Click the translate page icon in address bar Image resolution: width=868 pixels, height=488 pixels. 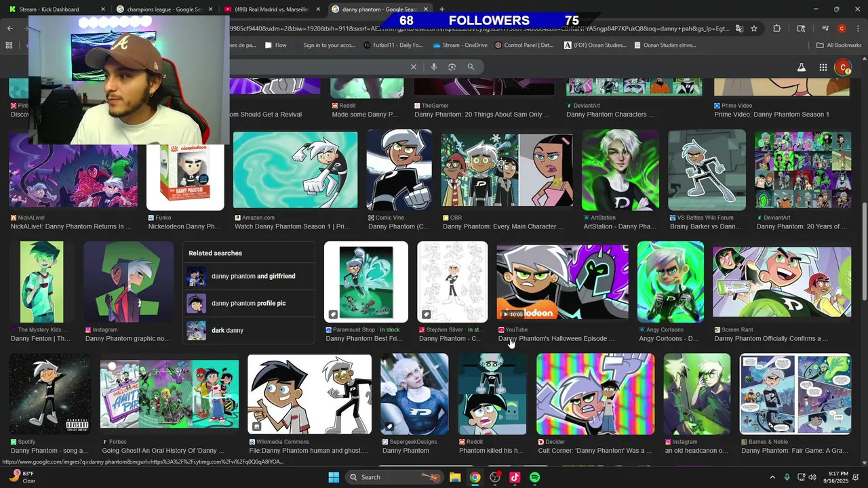pyautogui.click(x=739, y=28)
